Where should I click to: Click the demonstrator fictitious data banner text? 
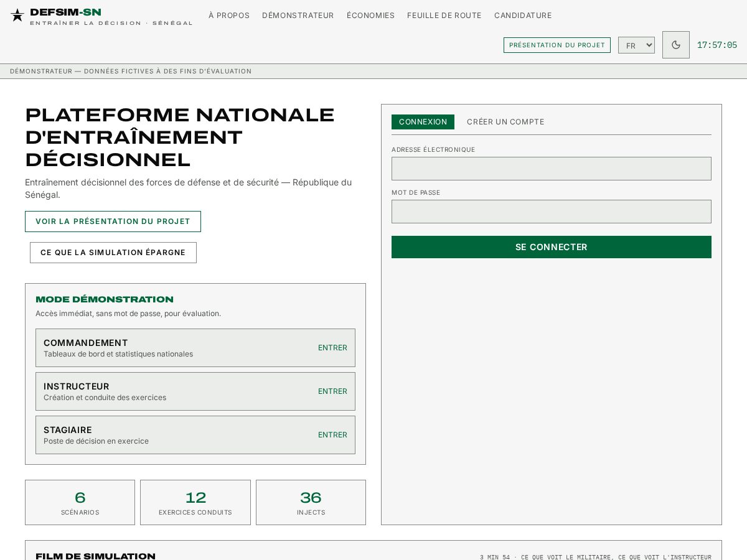(131, 72)
